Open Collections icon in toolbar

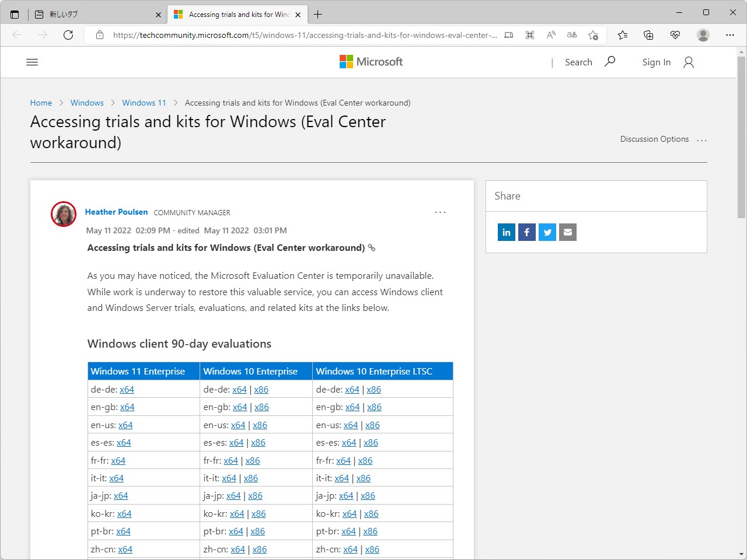(x=648, y=35)
